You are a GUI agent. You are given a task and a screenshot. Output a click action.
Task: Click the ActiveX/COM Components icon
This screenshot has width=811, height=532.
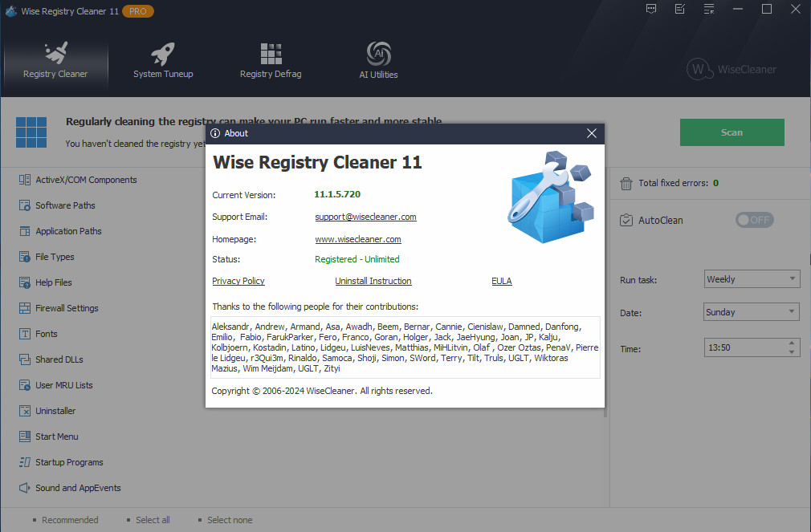pyautogui.click(x=25, y=180)
